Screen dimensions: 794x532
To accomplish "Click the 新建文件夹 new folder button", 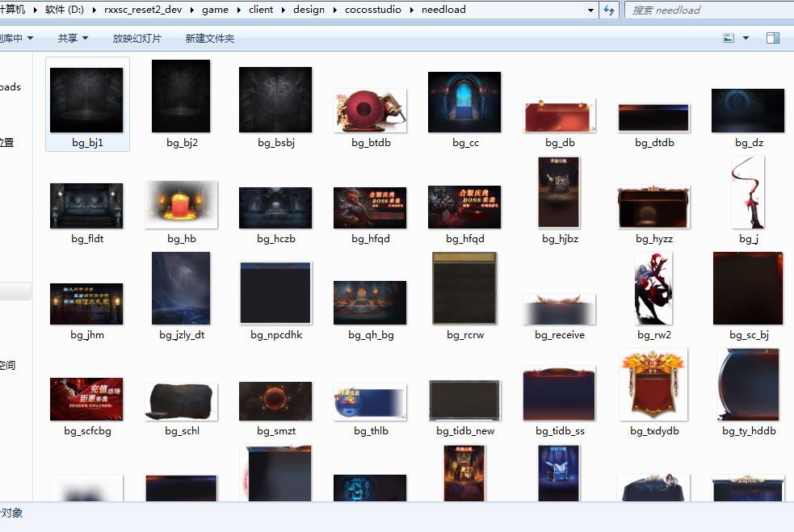I will (x=209, y=39).
